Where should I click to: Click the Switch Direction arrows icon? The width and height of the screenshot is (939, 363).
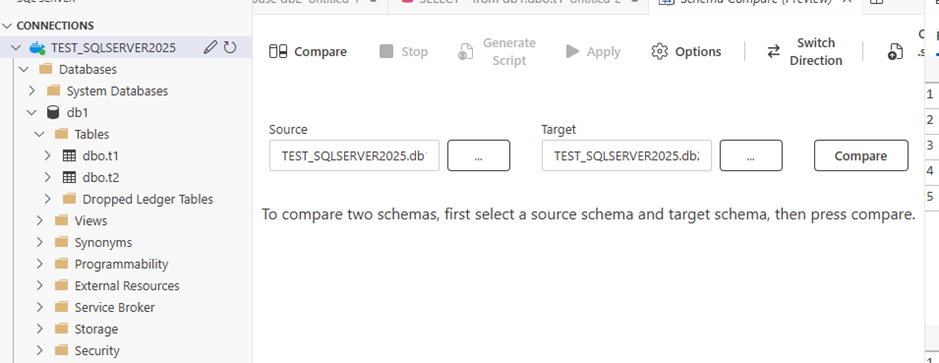(x=774, y=52)
